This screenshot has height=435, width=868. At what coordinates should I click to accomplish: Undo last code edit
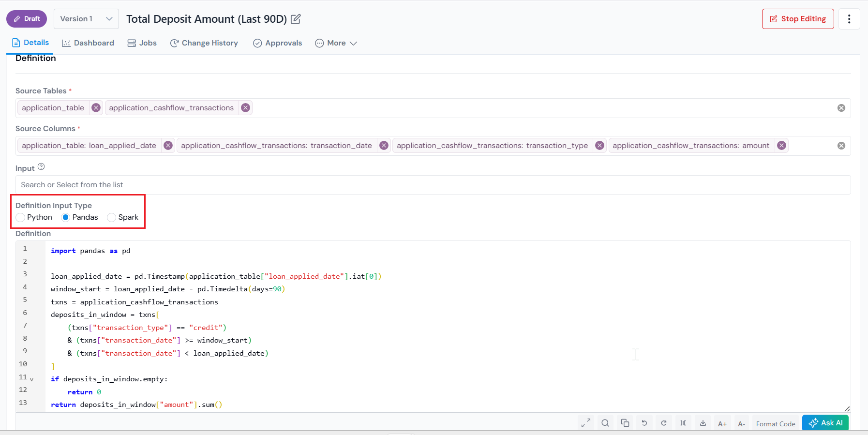coord(644,423)
